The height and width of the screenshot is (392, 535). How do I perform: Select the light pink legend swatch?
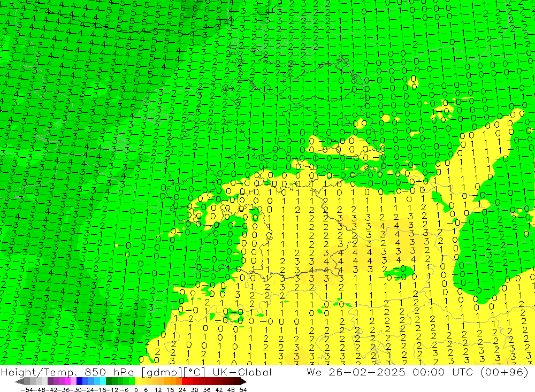click(x=73, y=381)
